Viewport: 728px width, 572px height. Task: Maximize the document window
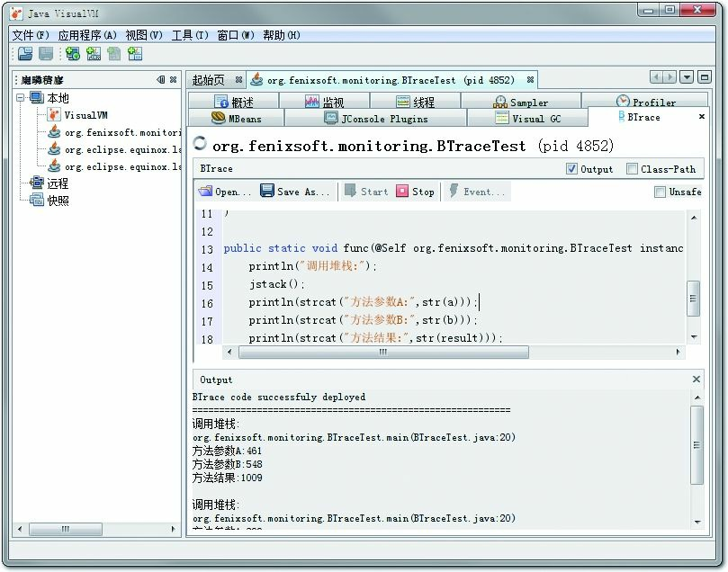705,77
